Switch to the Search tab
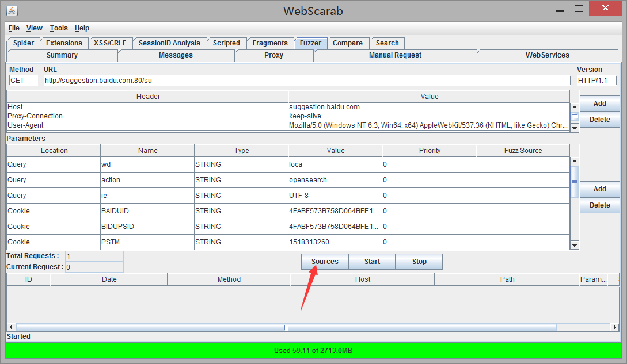This screenshot has height=364, width=627. [x=387, y=43]
